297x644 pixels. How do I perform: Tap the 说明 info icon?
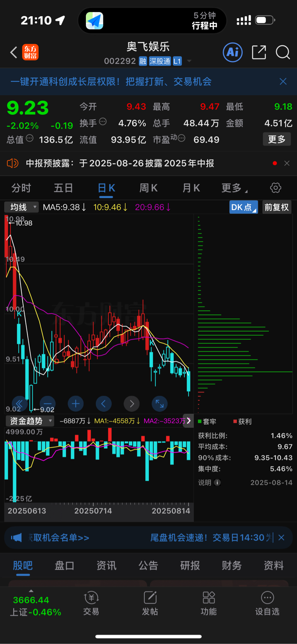[217, 482]
